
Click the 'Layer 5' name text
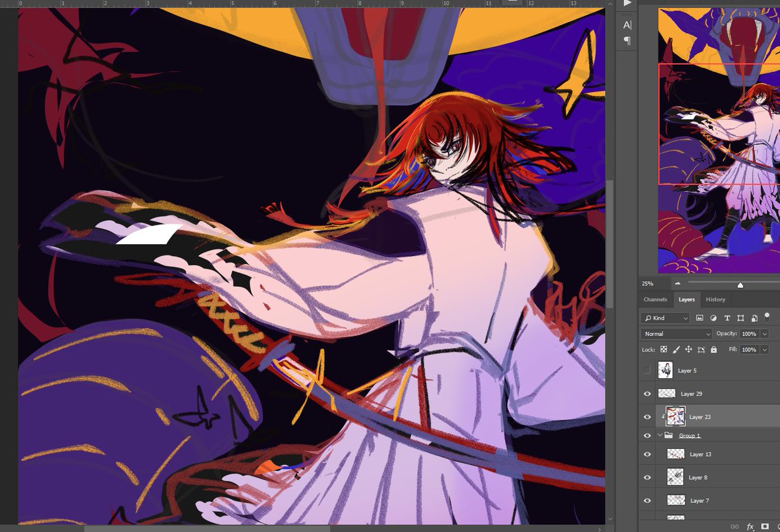coord(687,371)
